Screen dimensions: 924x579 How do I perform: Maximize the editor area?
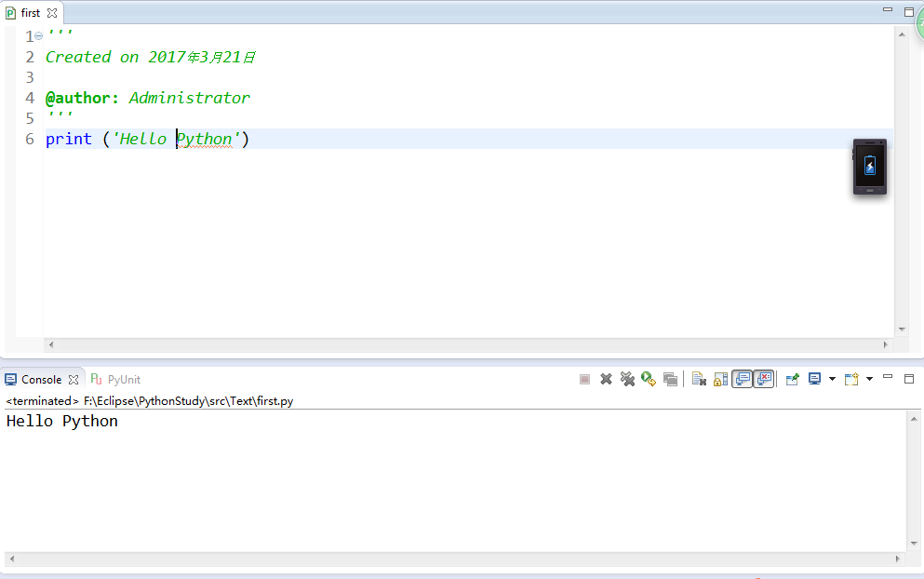[x=909, y=12]
